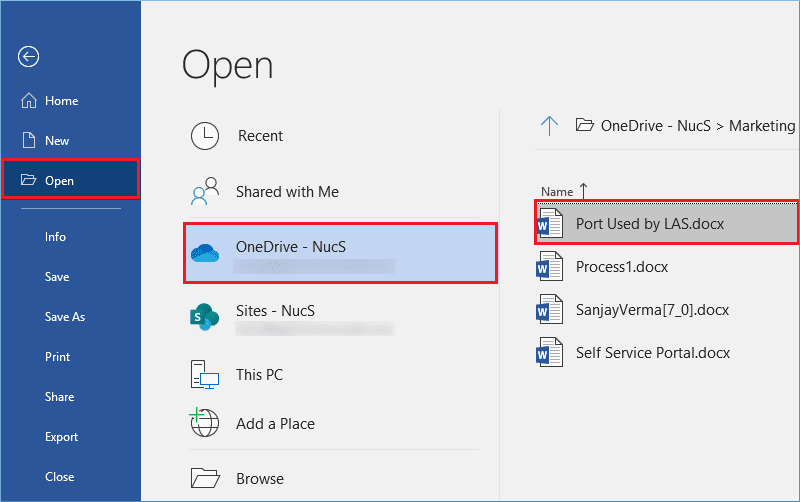The image size is (800, 502).
Task: Click the Shared with Me people icon
Action: [205, 191]
